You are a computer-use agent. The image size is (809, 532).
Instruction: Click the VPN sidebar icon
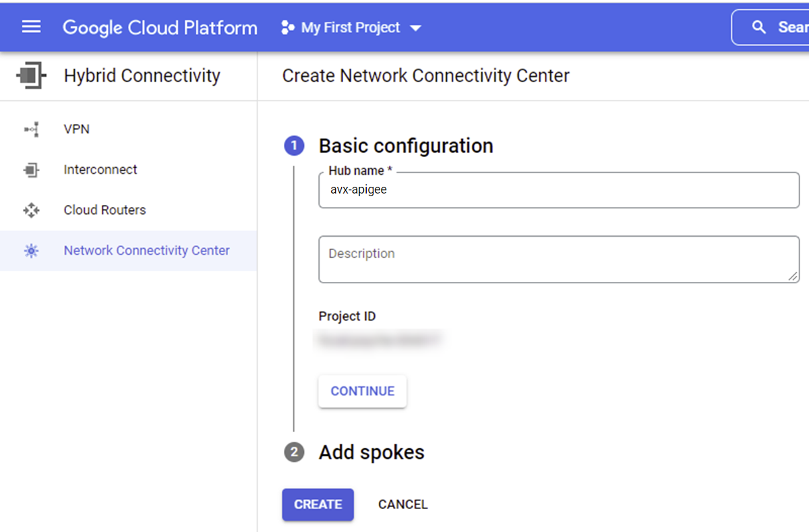point(31,129)
